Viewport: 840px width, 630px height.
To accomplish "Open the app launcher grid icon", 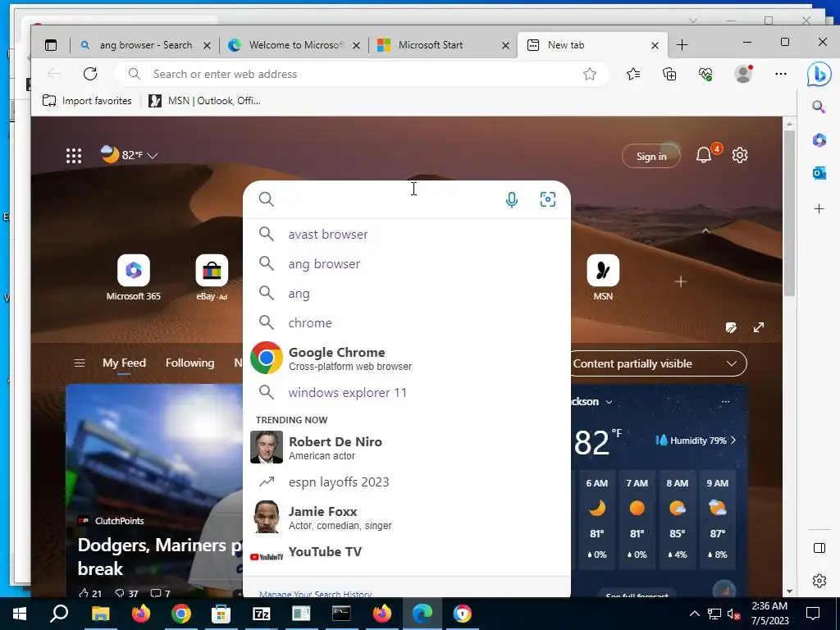I will pyautogui.click(x=74, y=156).
